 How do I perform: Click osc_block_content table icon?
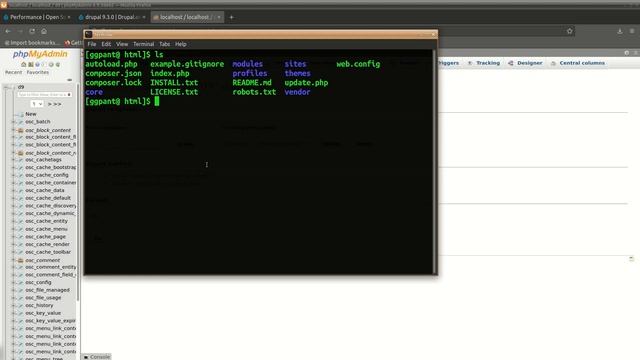pyautogui.click(x=20, y=130)
